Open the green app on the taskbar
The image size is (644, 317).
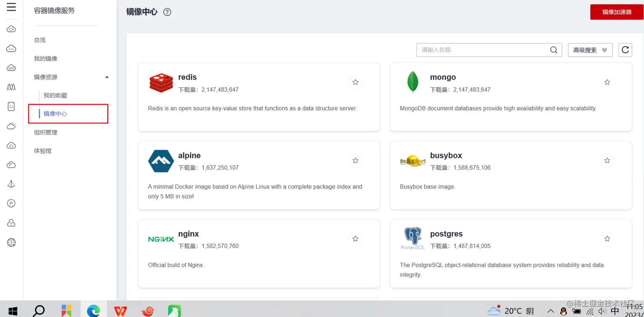[174, 311]
